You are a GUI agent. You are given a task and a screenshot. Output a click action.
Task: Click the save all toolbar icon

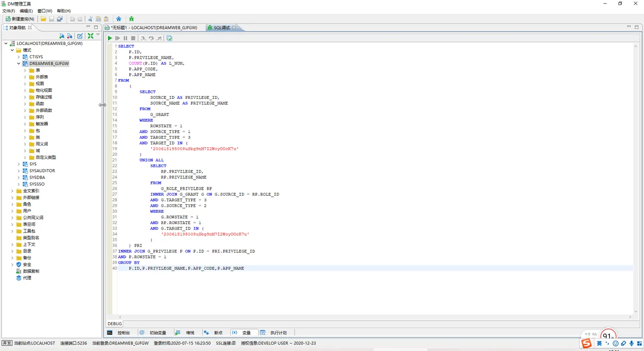click(x=60, y=19)
